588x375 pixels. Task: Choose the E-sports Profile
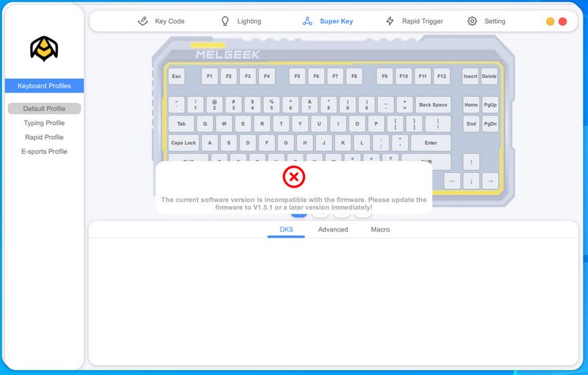(44, 151)
